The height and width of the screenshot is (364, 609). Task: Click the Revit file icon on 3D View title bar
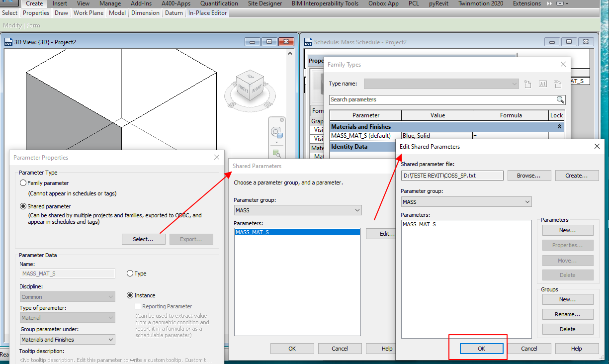[7, 42]
